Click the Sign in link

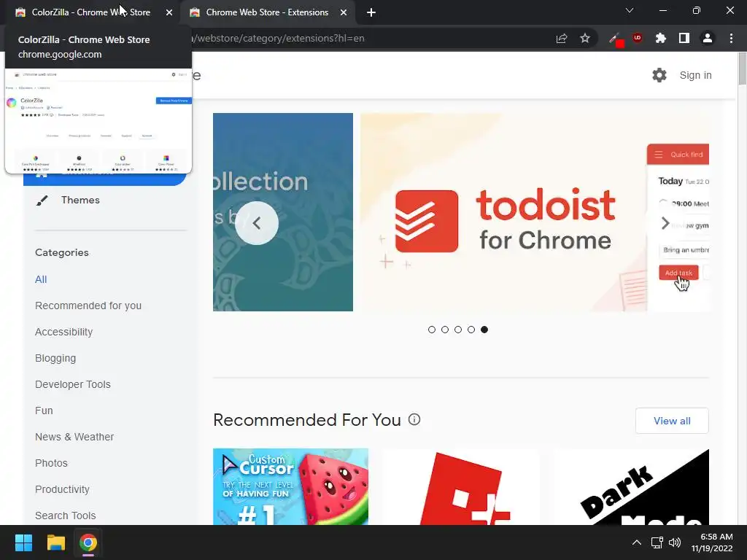pyautogui.click(x=695, y=75)
